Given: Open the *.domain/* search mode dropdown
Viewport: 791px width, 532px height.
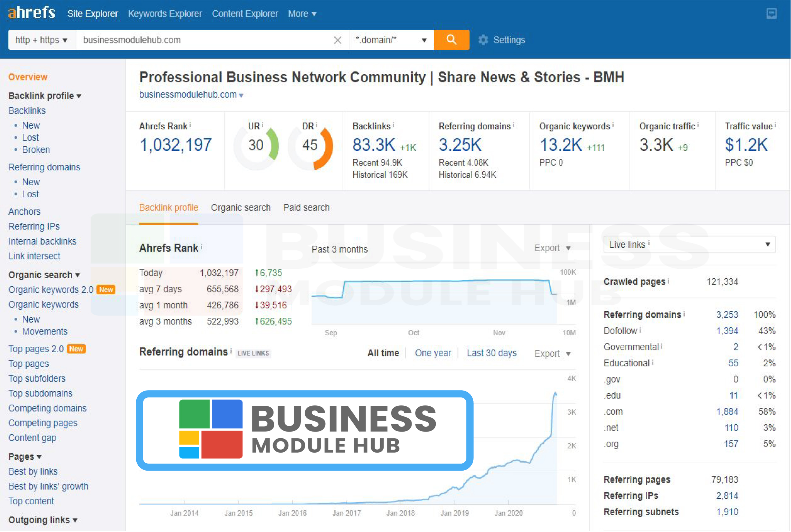Looking at the screenshot, I should tap(391, 40).
